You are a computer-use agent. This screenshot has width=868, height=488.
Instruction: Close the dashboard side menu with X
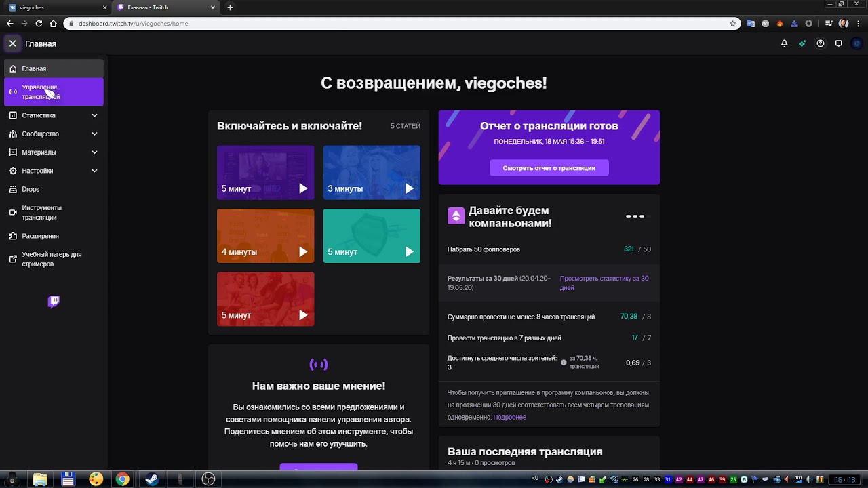12,43
